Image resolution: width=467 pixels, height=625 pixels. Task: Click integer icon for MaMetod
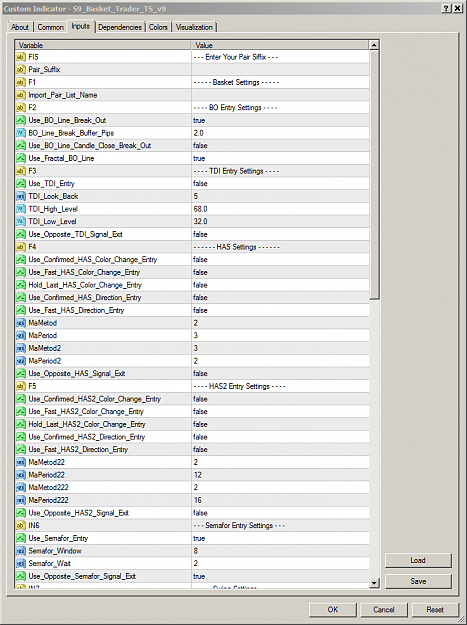21,323
